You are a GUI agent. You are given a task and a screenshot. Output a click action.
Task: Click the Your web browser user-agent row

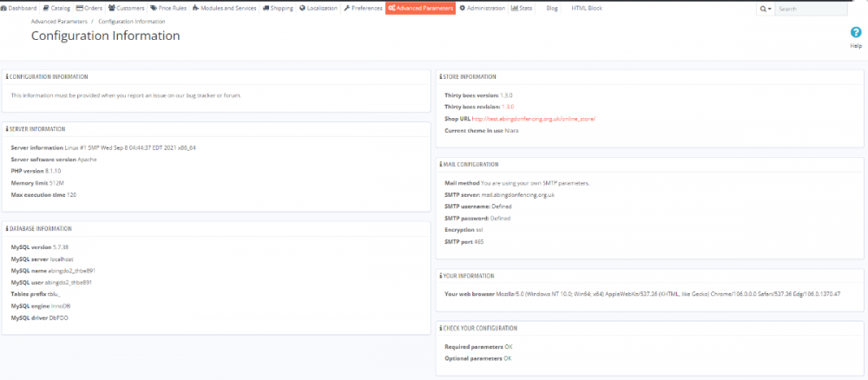point(642,294)
